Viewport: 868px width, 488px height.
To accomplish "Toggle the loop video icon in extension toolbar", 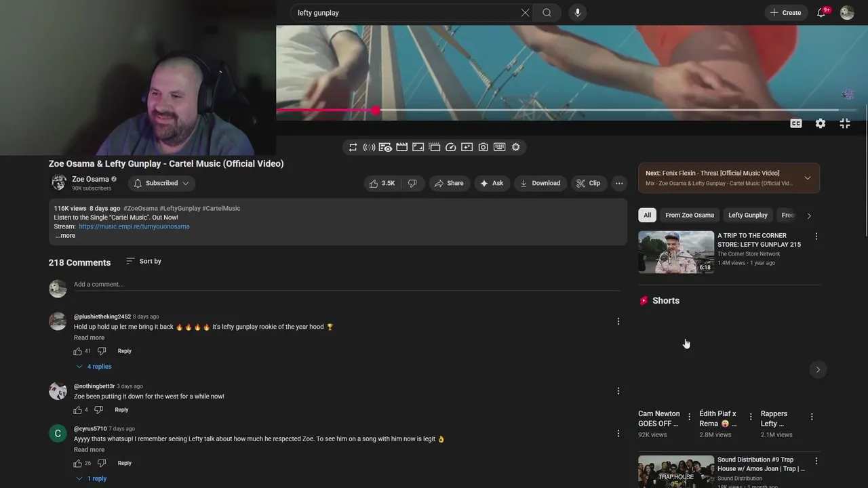I will pyautogui.click(x=353, y=147).
